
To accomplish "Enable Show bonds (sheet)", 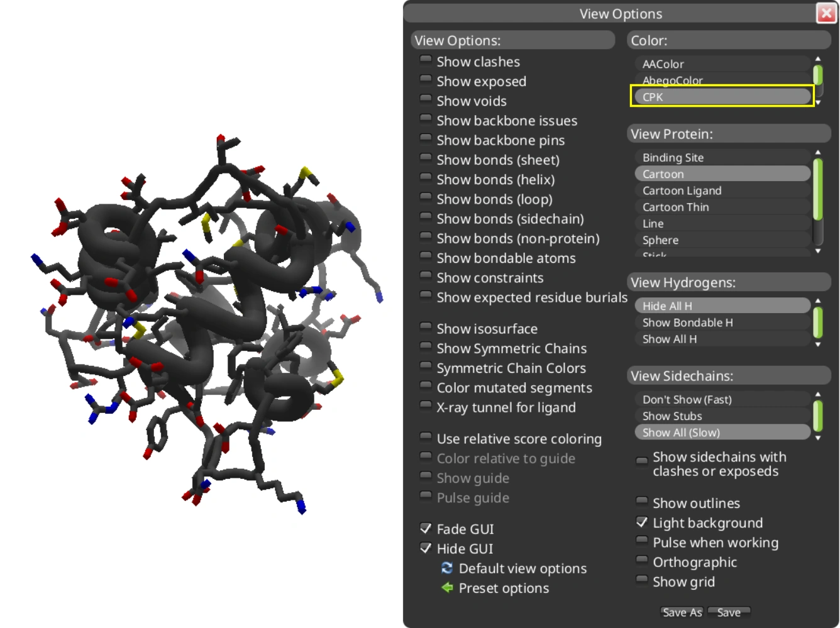I will (x=426, y=159).
